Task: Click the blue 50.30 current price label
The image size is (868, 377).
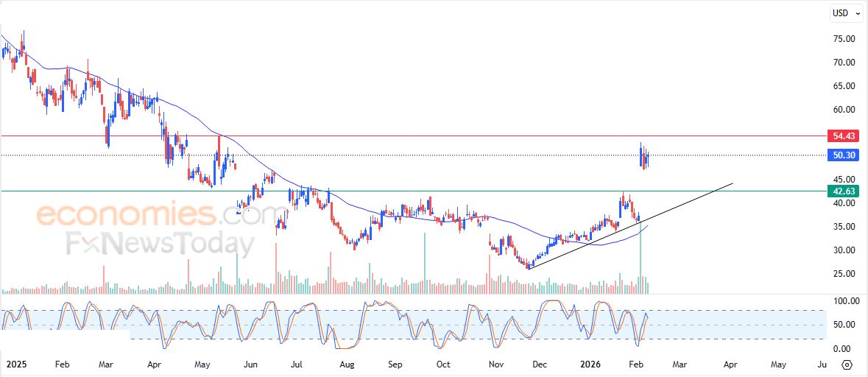Action: pos(844,155)
